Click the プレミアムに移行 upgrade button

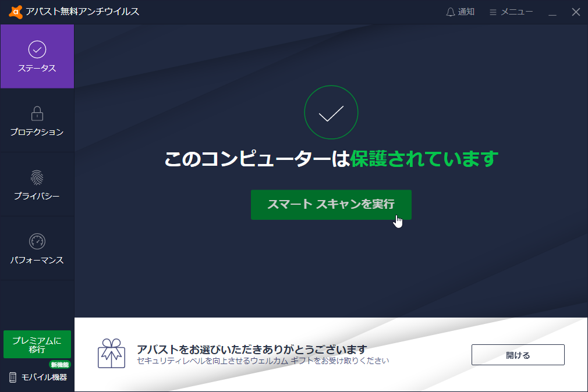tap(37, 344)
